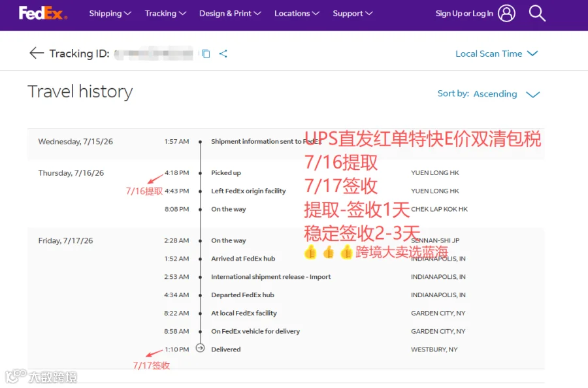Select the Wednesday, 7/15/26 date text
The image size is (588, 388).
(x=75, y=142)
